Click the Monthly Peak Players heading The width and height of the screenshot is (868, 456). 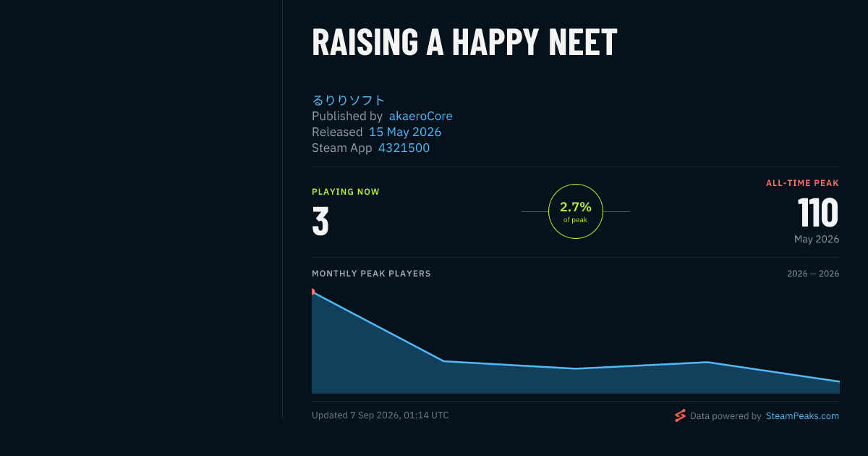[x=371, y=274]
